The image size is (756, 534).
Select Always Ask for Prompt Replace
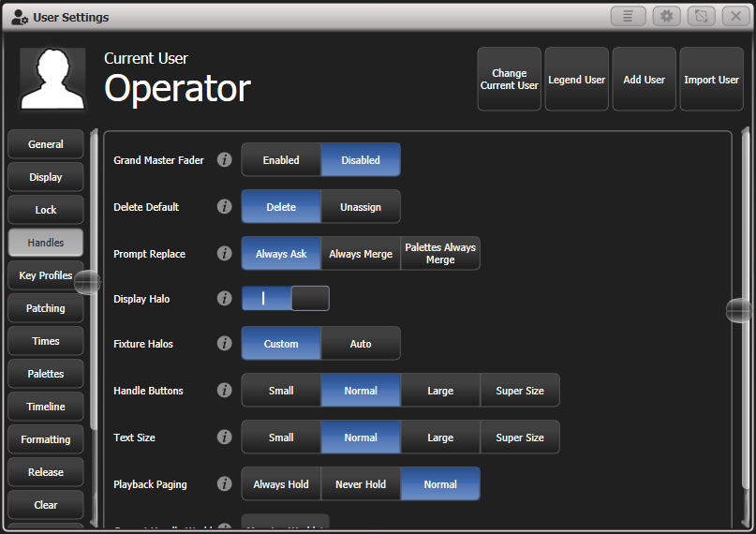pyautogui.click(x=281, y=253)
